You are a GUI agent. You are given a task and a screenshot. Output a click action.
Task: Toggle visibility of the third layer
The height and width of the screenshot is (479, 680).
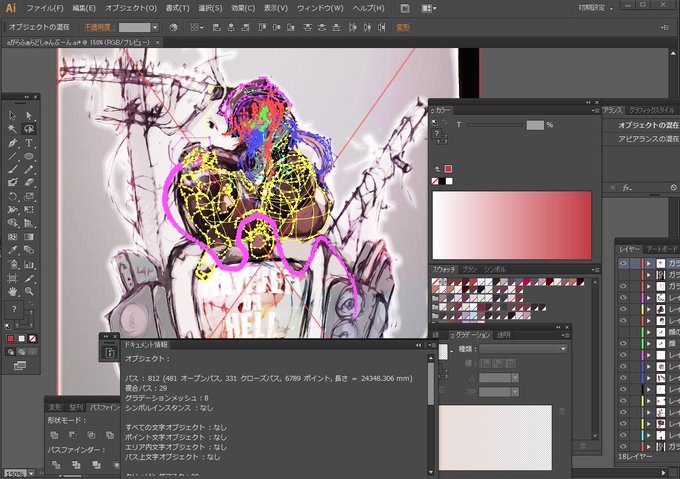(623, 286)
